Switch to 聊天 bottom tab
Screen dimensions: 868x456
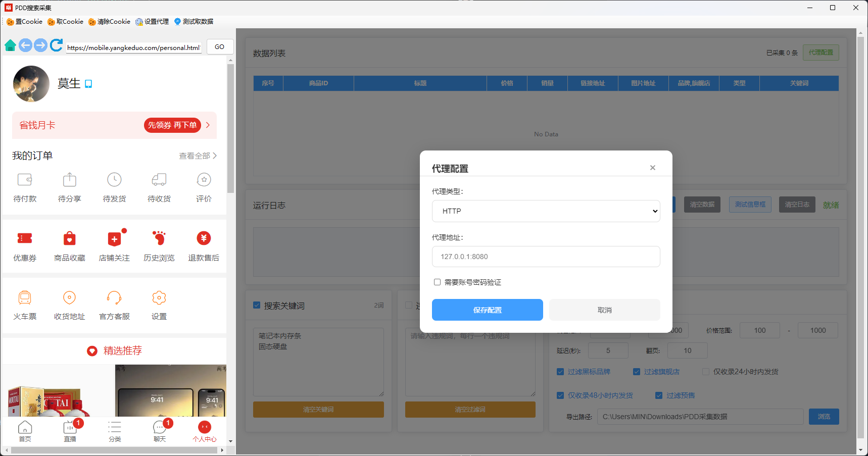pos(160,431)
